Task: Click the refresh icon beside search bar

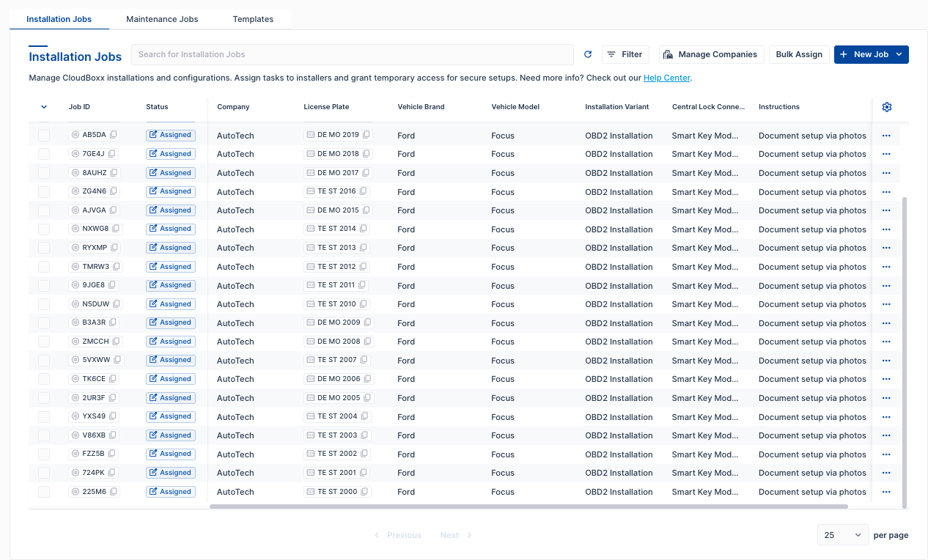Action: click(588, 54)
